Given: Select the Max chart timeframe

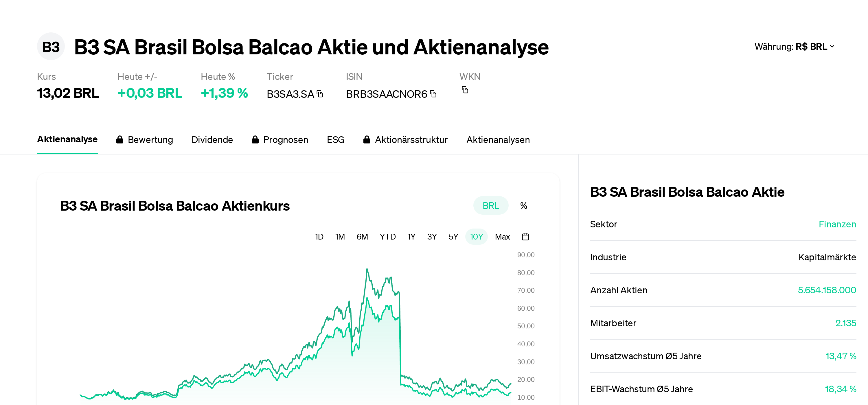Looking at the screenshot, I should [x=502, y=237].
